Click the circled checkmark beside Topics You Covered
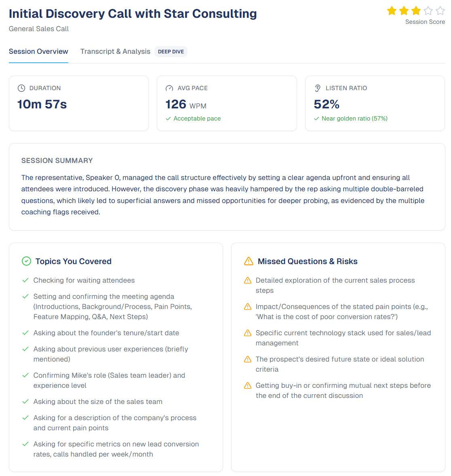The height and width of the screenshot is (476, 451). pyautogui.click(x=26, y=261)
